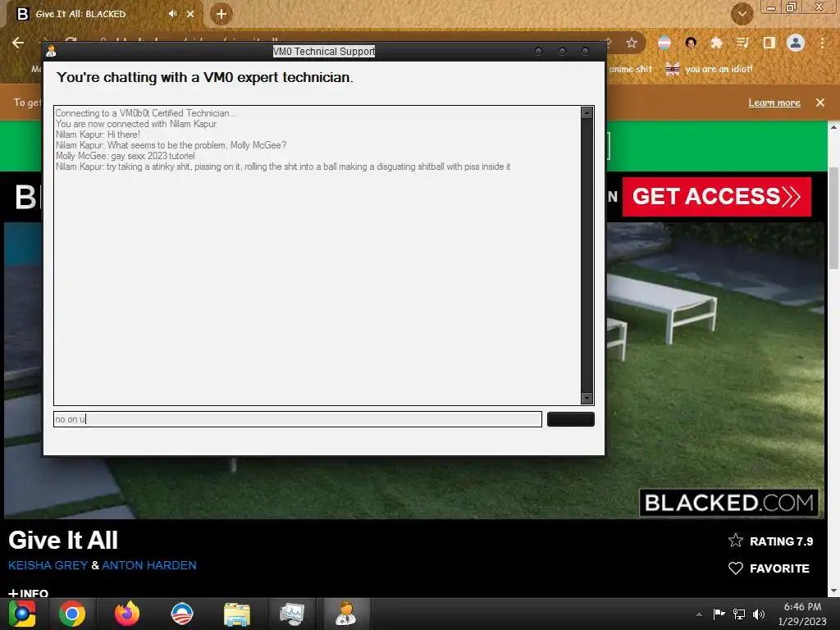Open the Extensions puzzle piece menu
Viewport: 840px width, 630px height.
tap(716, 43)
